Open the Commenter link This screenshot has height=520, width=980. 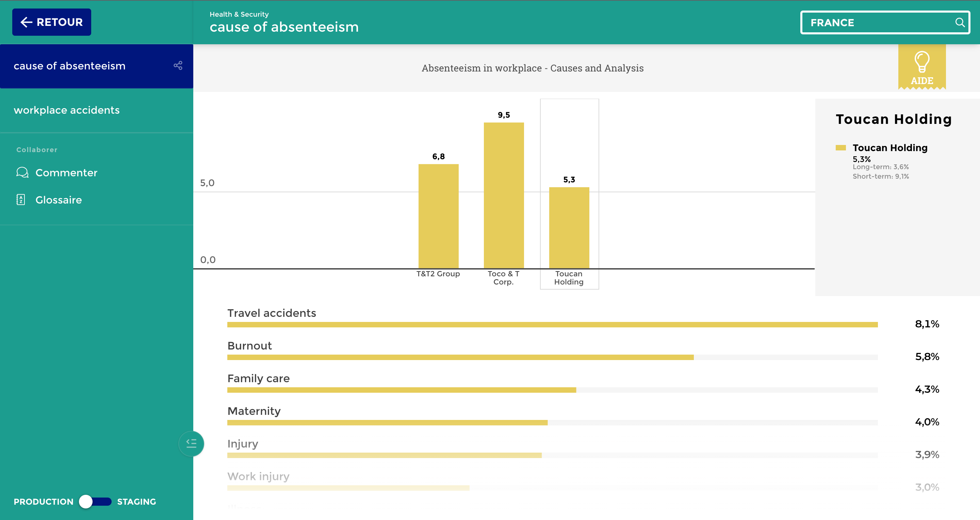tap(66, 172)
